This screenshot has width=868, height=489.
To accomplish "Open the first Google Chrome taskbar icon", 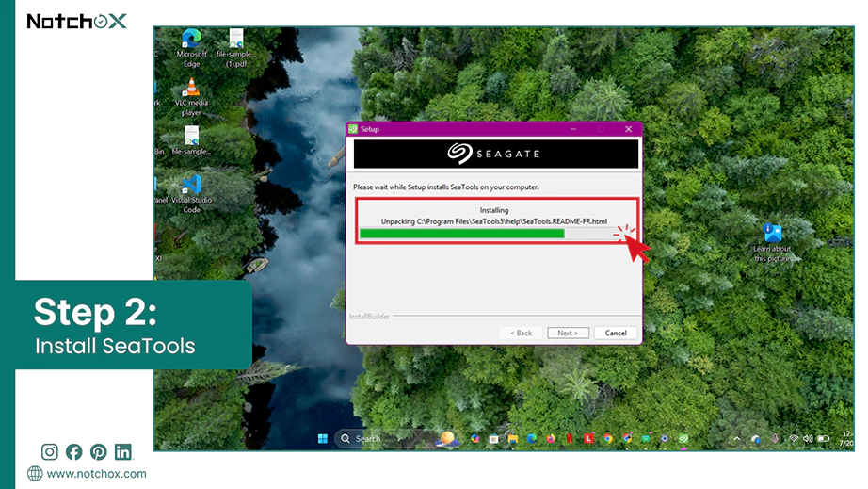I will click(608, 439).
